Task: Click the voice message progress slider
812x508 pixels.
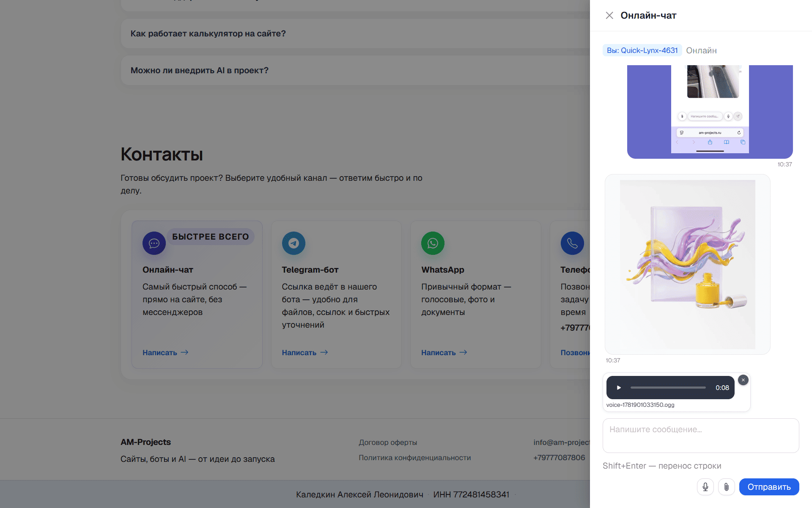Action: click(x=668, y=388)
